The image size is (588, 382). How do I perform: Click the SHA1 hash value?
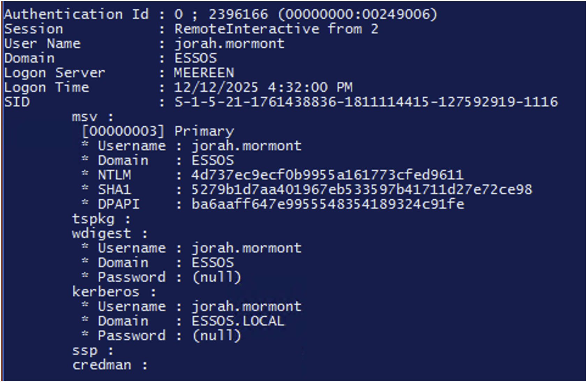pos(362,190)
